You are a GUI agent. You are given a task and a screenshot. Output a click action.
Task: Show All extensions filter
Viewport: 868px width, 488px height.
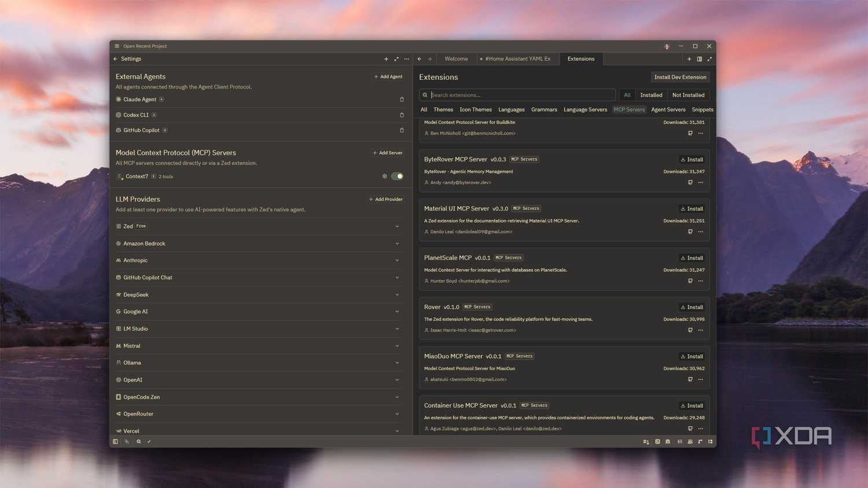pos(627,95)
